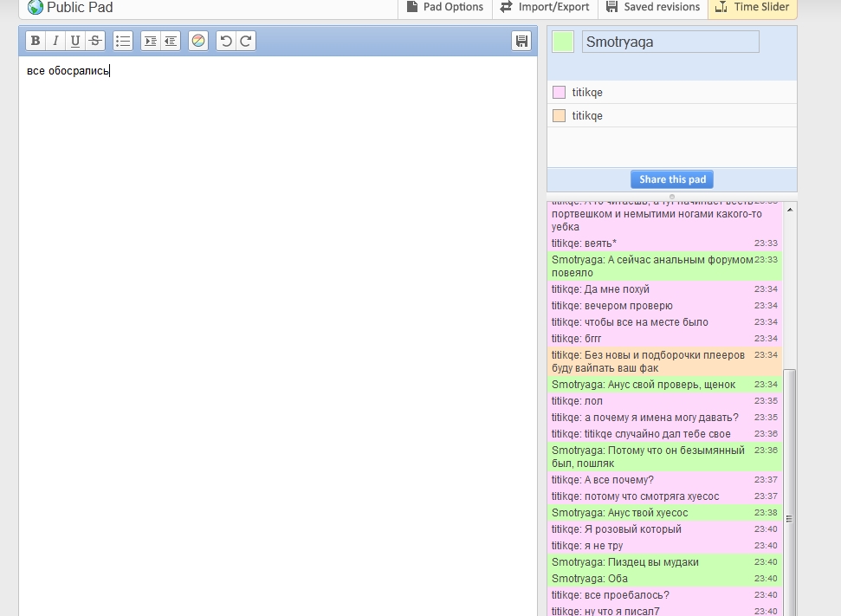Select chat message 'titikqe: я не тру'
This screenshot has width=841, height=616.
pos(664,546)
